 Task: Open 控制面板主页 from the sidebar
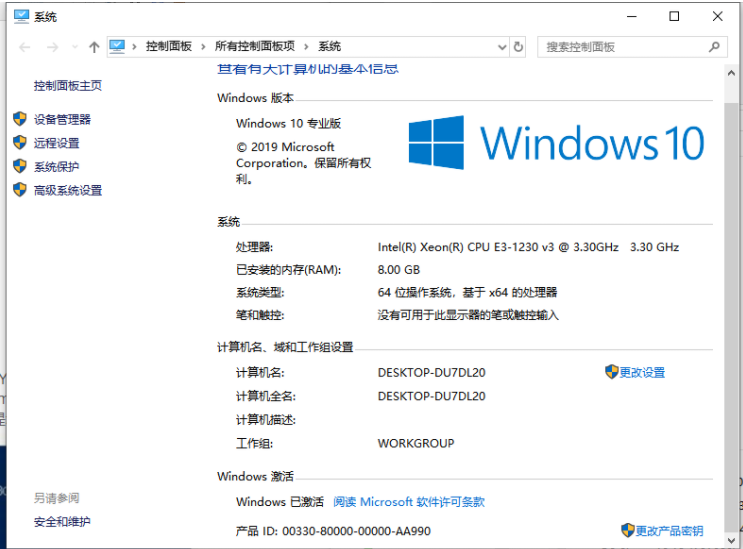coord(68,86)
